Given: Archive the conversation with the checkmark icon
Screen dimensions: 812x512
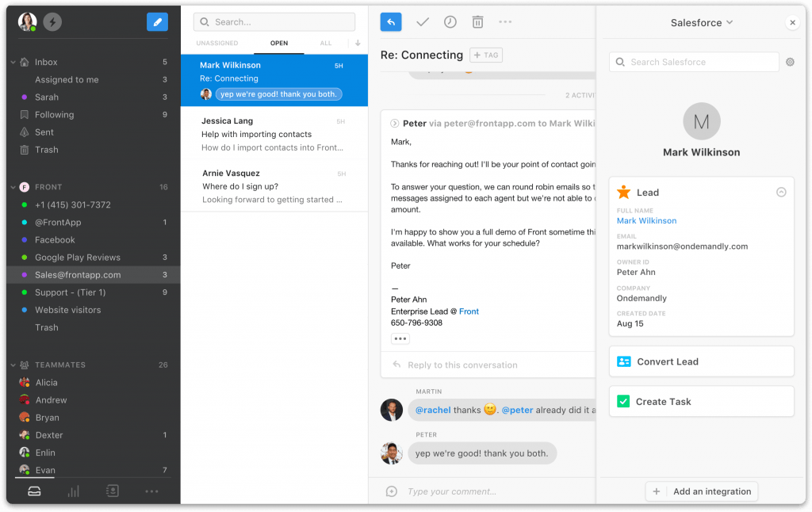Looking at the screenshot, I should (422, 21).
